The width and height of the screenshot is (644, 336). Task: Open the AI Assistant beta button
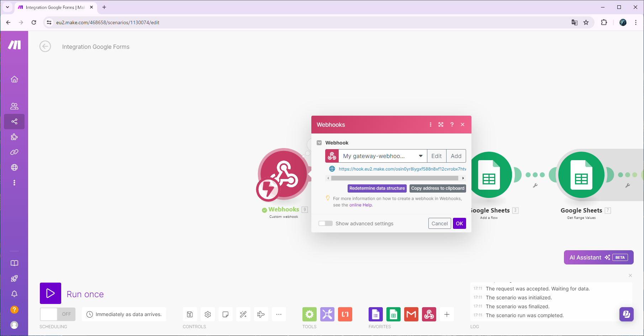coord(599,257)
